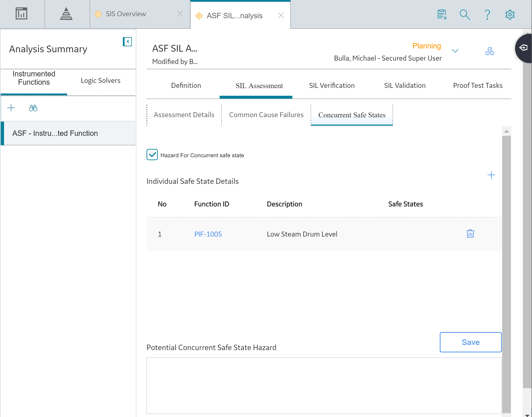The width and height of the screenshot is (532, 417).
Task: Close the SIS Overview tab
Action: click(180, 14)
